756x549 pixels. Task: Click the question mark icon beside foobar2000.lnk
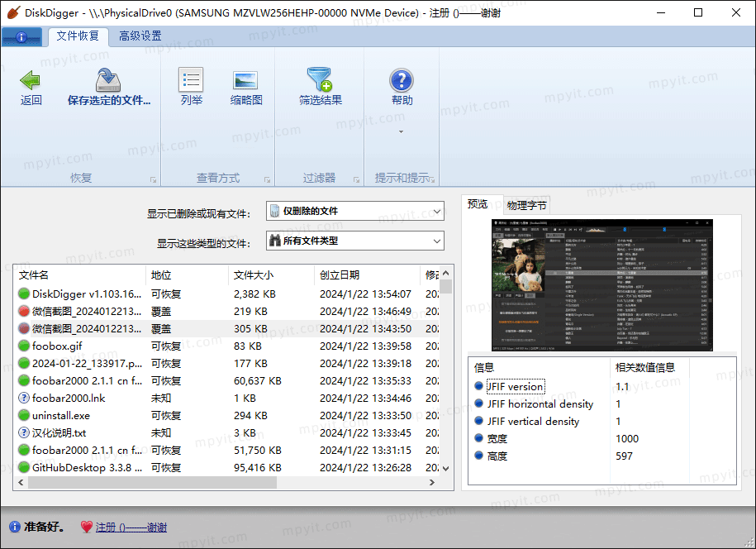pyautogui.click(x=24, y=398)
